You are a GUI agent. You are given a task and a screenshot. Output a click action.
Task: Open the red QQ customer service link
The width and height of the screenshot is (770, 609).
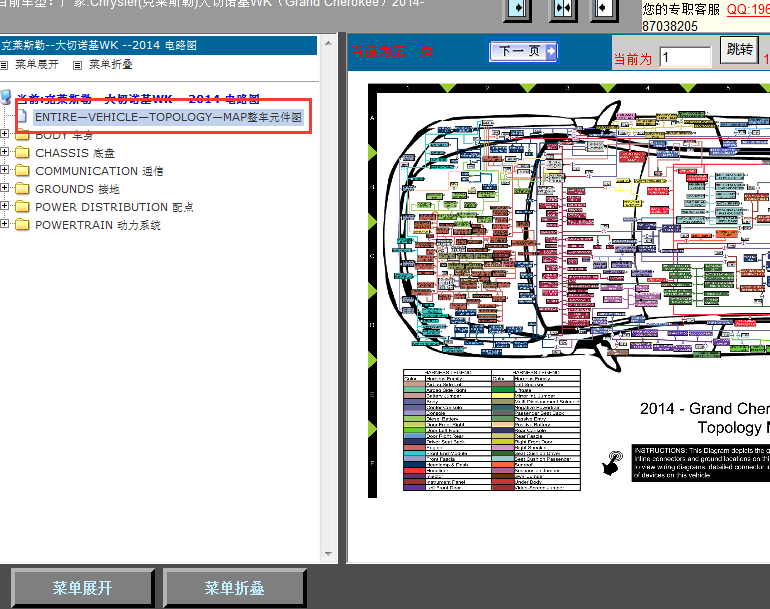pos(748,9)
